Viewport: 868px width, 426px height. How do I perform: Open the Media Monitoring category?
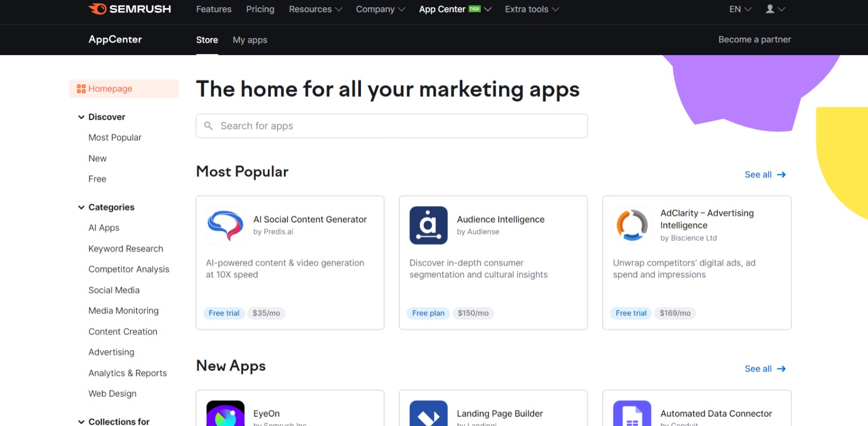click(123, 311)
